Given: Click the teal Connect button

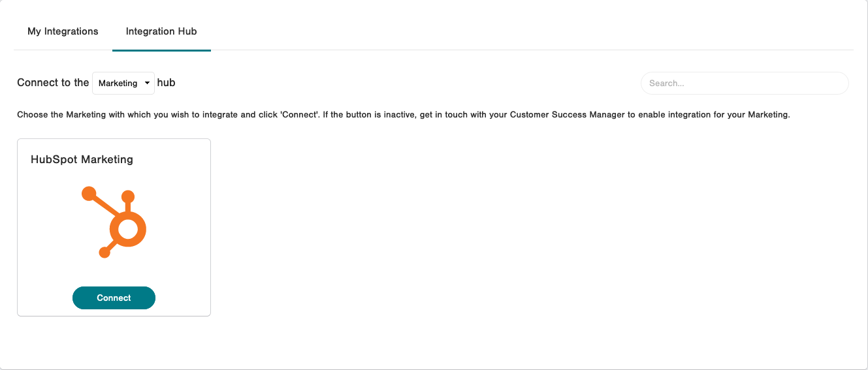Looking at the screenshot, I should pyautogui.click(x=114, y=298).
